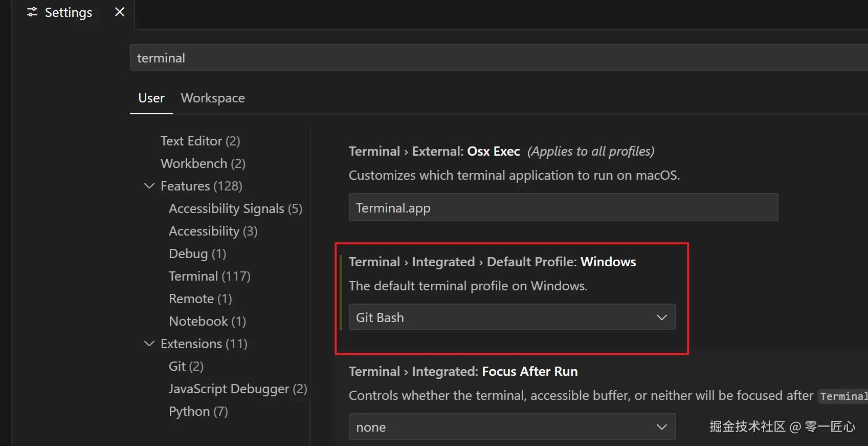868x446 pixels.
Task: Select the Git extension settings
Action: click(186, 366)
